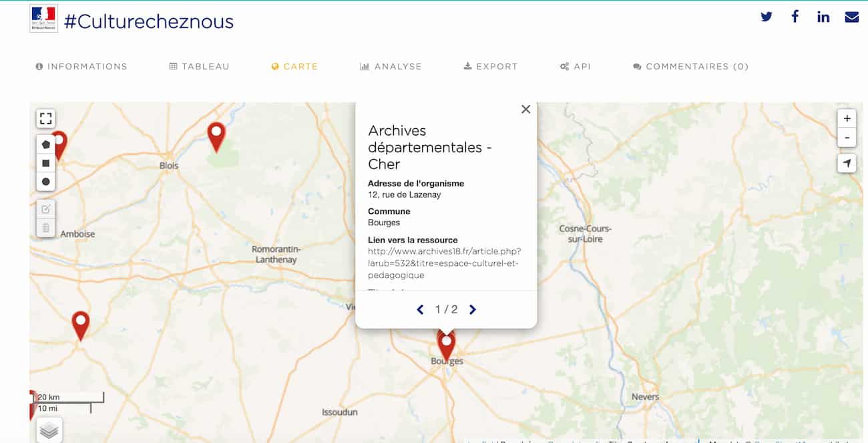Open the map layers selector
The image size is (868, 443).
click(x=49, y=430)
